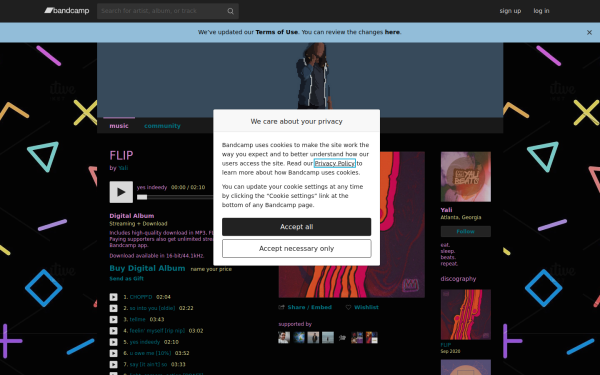Open track title feelin' myself [rip nip]
This screenshot has width=600, height=375.
click(157, 331)
